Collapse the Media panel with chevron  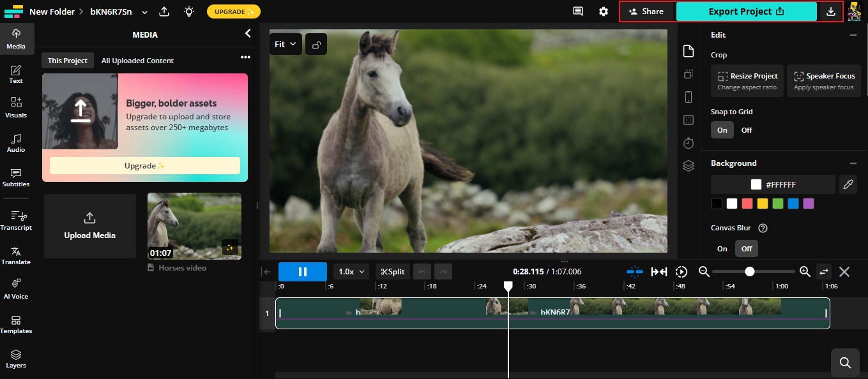pyautogui.click(x=248, y=34)
